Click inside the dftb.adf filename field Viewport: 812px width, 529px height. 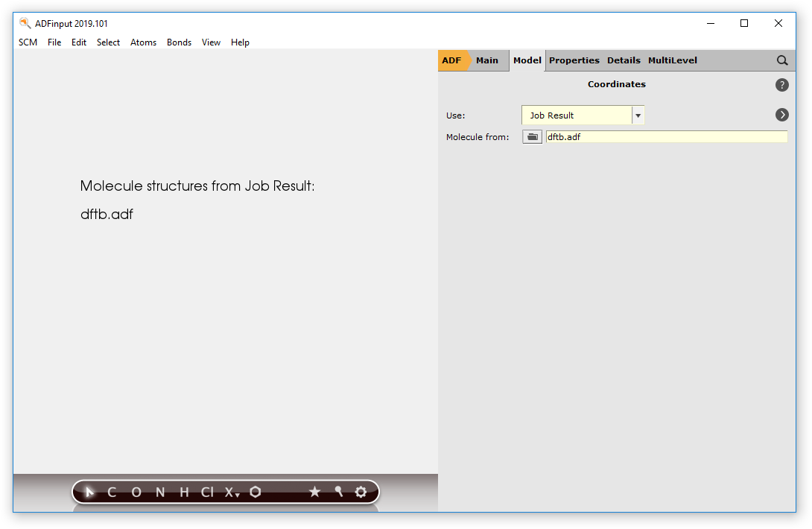point(656,136)
